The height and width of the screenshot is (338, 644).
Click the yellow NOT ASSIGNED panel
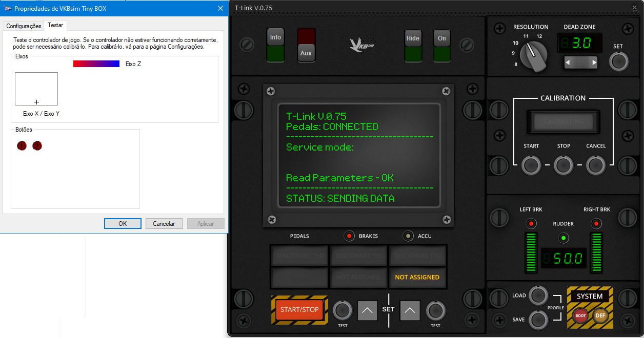(x=417, y=277)
